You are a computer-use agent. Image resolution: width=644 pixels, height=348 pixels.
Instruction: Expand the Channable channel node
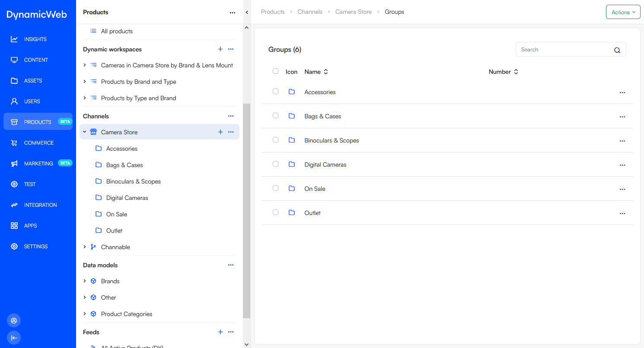[85, 247]
